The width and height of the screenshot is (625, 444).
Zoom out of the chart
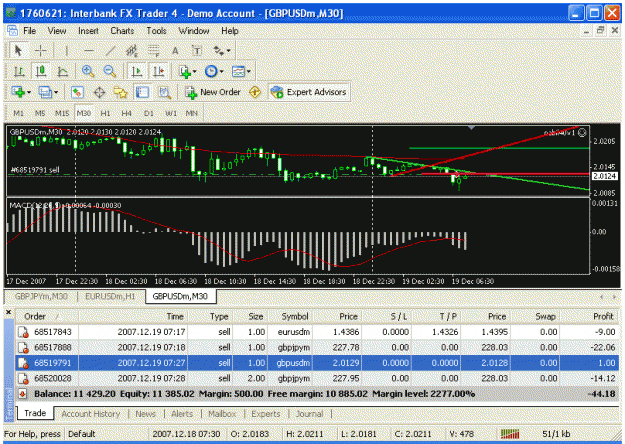coord(110,71)
